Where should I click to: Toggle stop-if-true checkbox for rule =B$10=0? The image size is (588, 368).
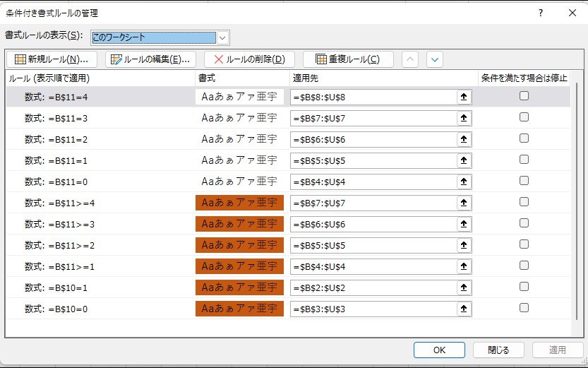524,308
